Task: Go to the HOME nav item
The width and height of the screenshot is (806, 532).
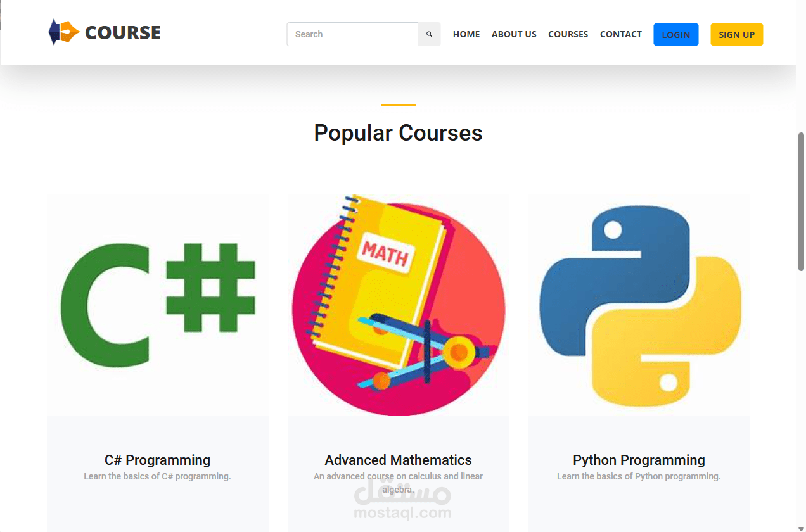Action: tap(466, 34)
